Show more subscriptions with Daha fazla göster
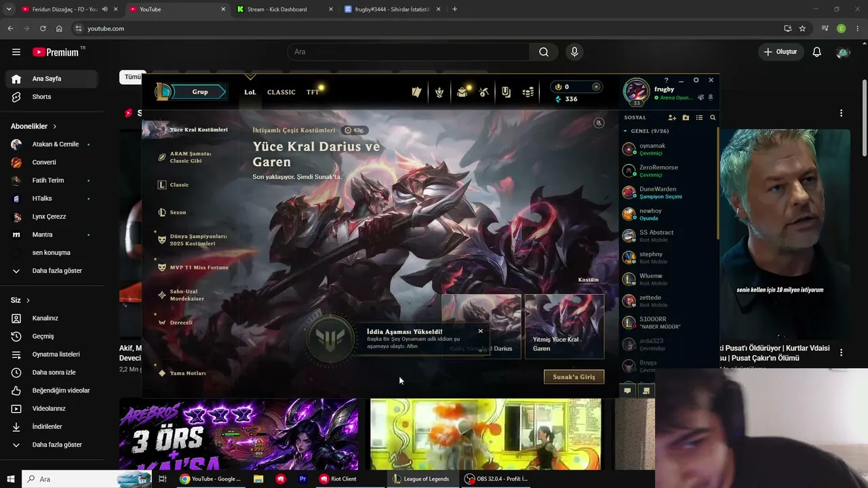Screen dimensions: 868x488 pos(52,271)
